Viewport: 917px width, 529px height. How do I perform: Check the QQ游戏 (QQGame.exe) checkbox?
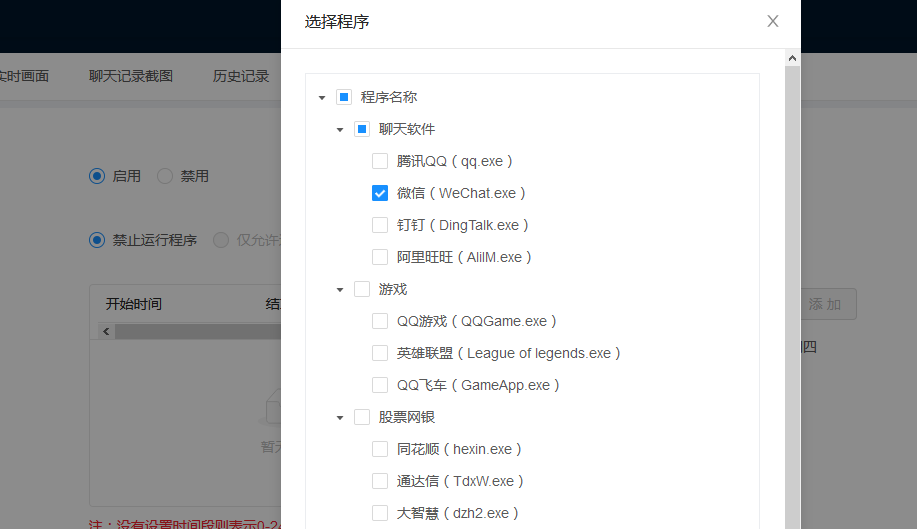(380, 321)
